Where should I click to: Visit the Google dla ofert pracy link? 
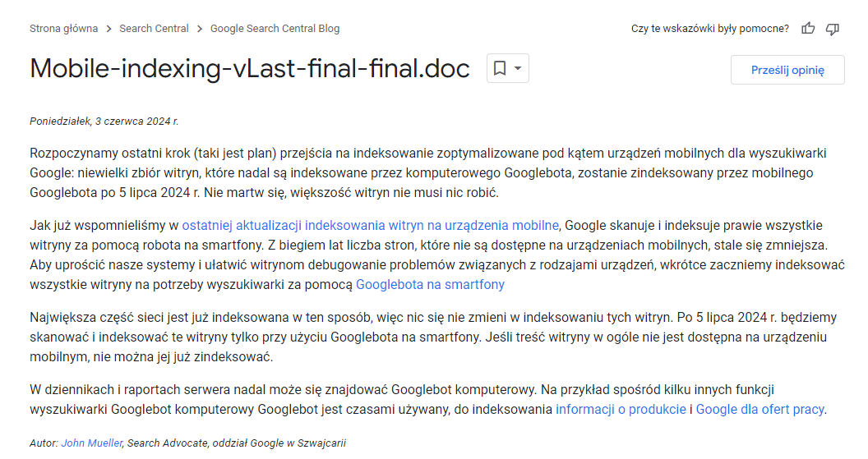pyautogui.click(x=760, y=409)
